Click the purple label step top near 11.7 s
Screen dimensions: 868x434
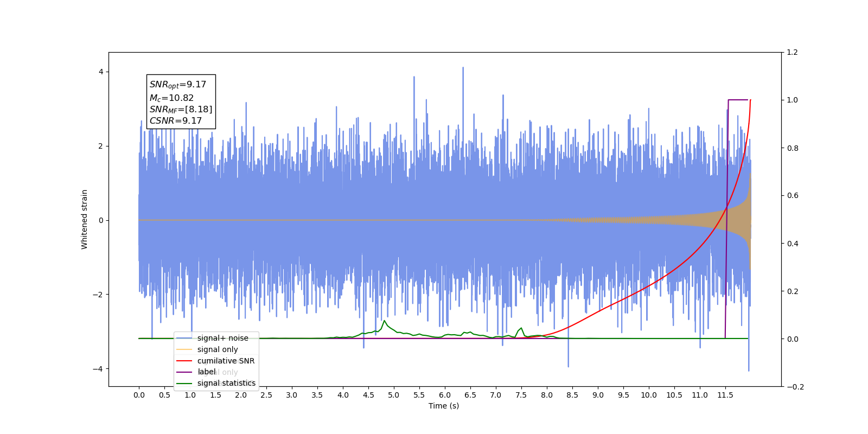(x=738, y=100)
